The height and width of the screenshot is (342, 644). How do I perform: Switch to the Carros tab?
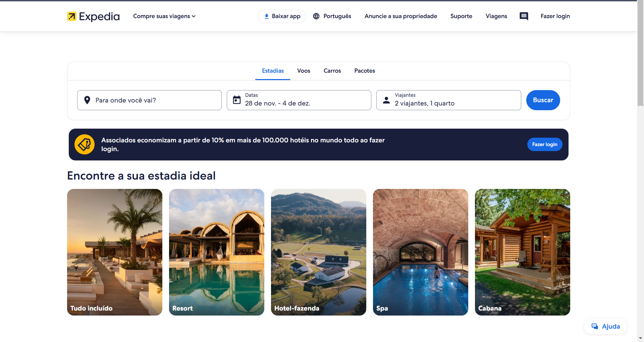pyautogui.click(x=332, y=71)
